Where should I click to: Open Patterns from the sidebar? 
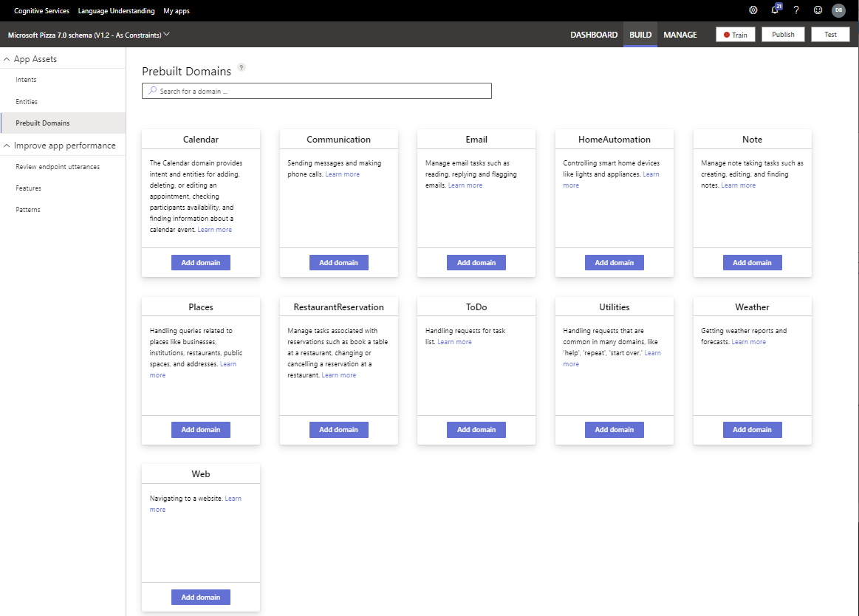tap(29, 209)
